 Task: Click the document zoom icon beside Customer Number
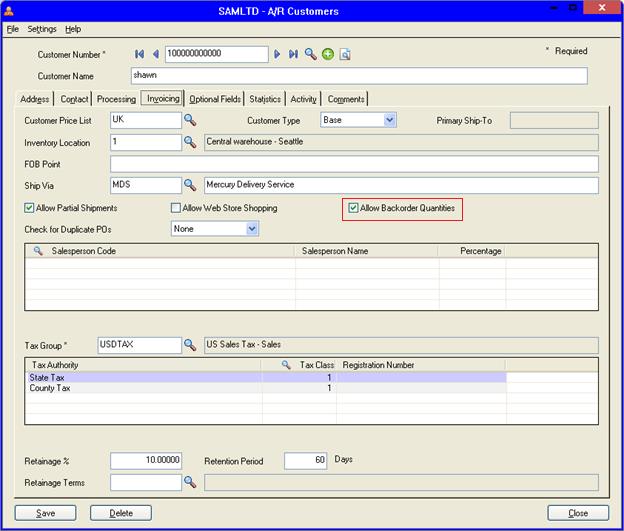pos(345,54)
